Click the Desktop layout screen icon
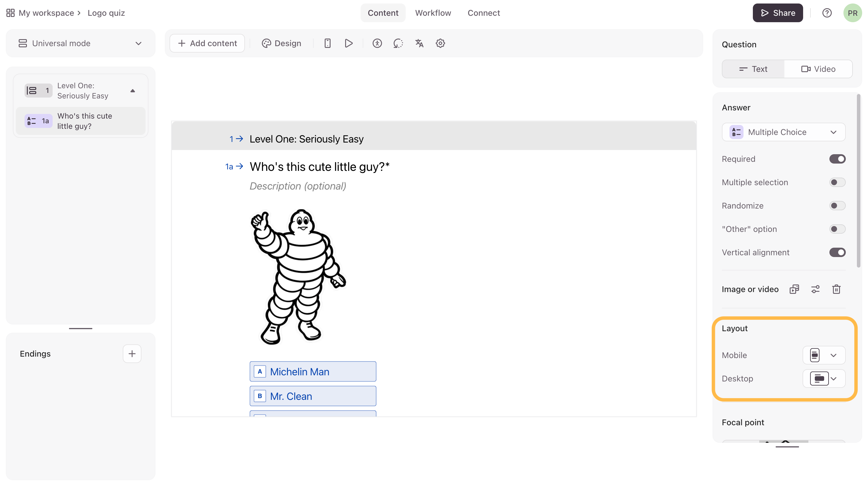Viewport: 868px width, 486px height. (x=819, y=378)
